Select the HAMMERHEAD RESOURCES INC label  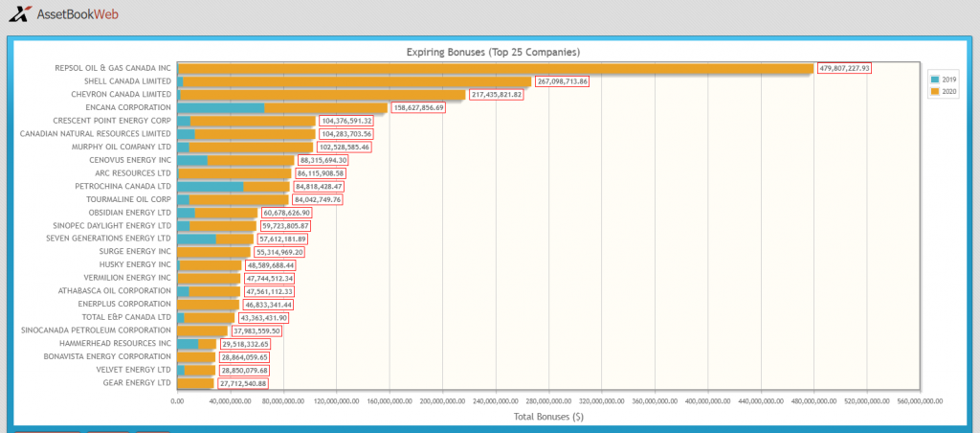point(115,344)
